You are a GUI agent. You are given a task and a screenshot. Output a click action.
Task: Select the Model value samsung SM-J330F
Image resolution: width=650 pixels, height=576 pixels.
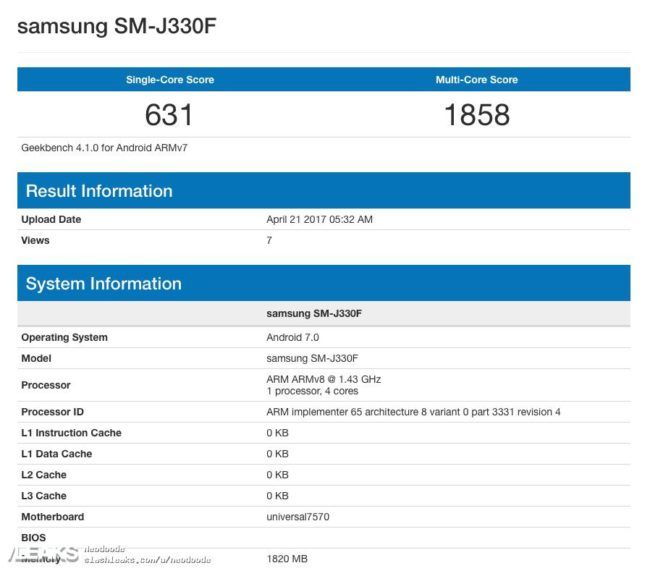point(312,358)
